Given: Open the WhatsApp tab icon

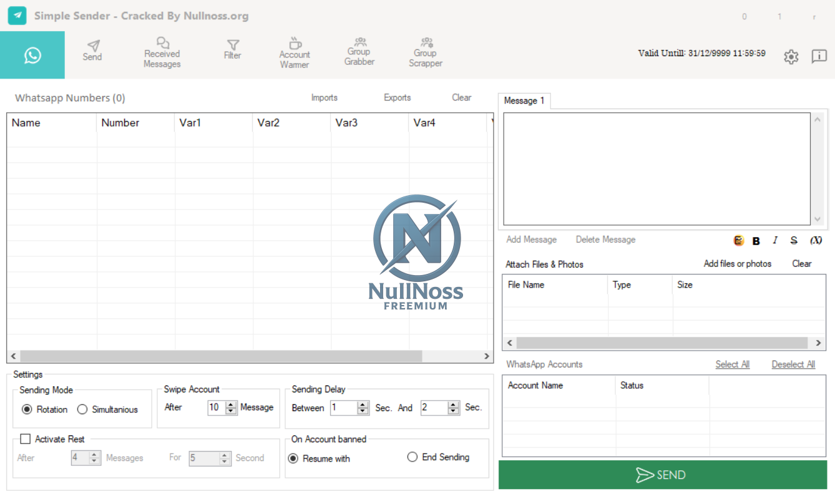Looking at the screenshot, I should pyautogui.click(x=32, y=56).
